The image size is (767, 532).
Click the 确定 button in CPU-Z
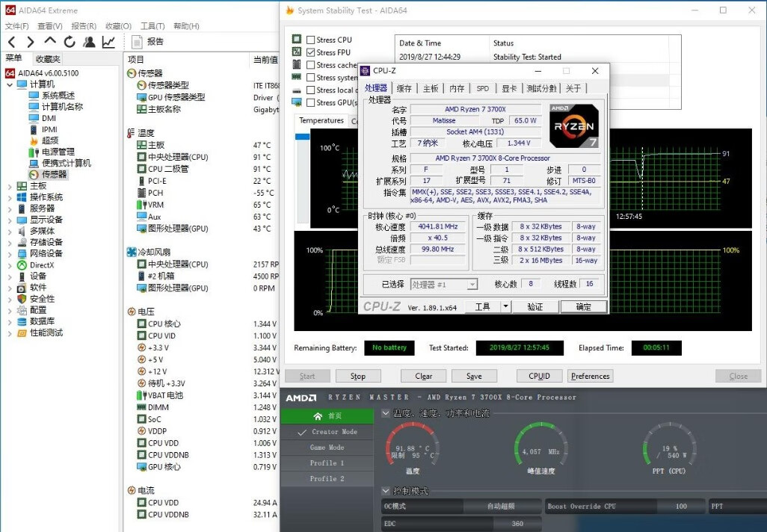pos(584,306)
